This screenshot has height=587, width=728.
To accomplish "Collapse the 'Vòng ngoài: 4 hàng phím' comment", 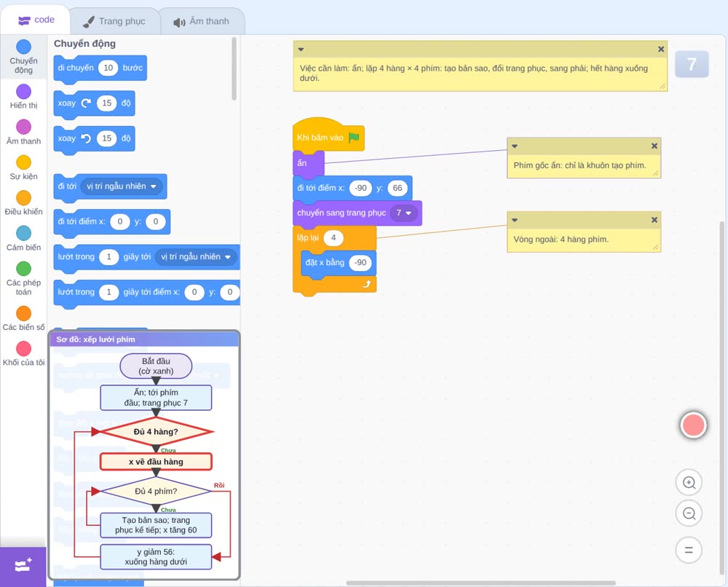I will coord(515,220).
